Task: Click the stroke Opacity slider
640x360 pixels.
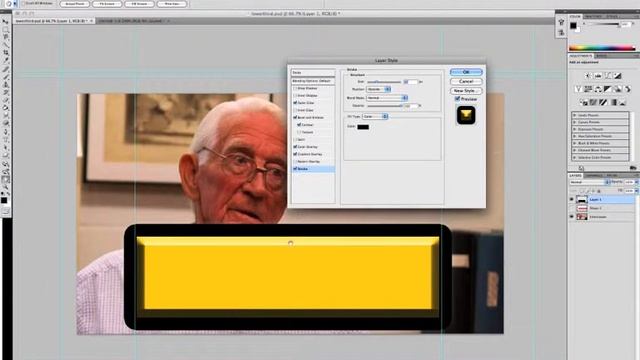Action: click(384, 106)
